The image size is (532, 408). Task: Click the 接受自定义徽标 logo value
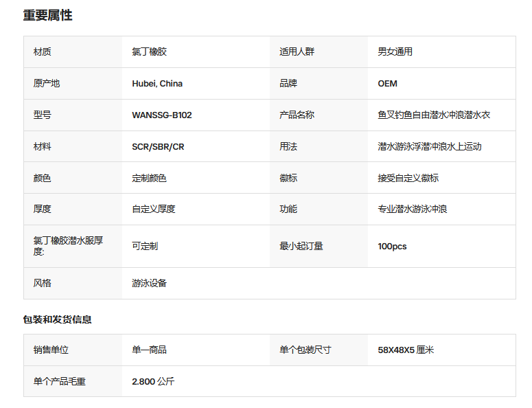pyautogui.click(x=408, y=178)
